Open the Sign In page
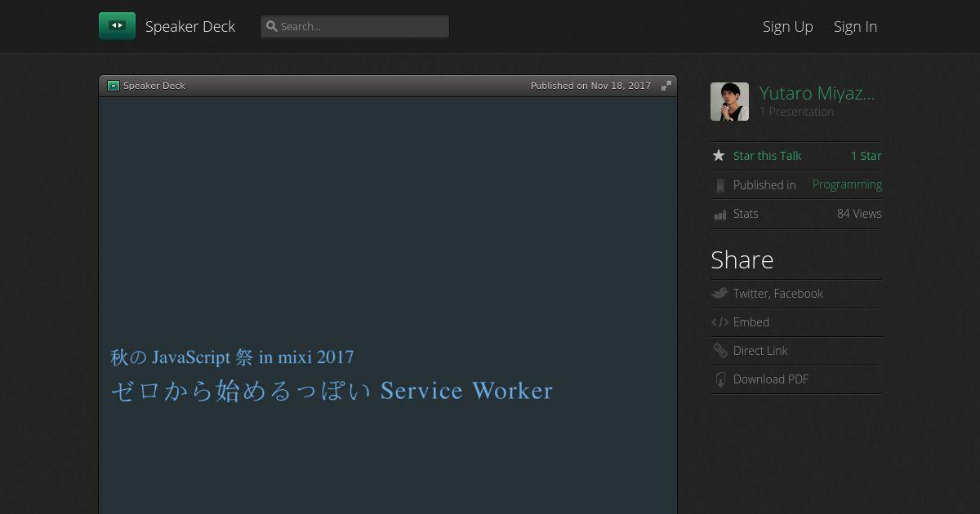Screen dimensions: 980x514 (x=855, y=26)
